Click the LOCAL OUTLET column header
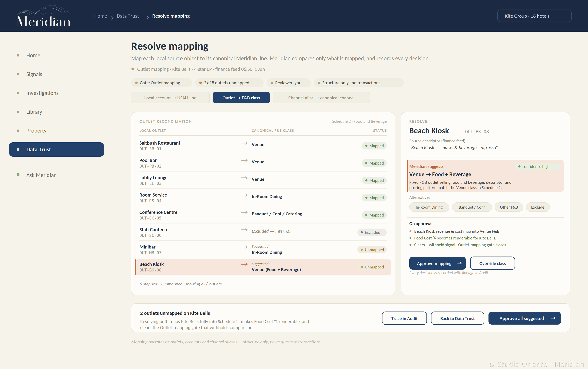Screen dimensions: 588x369 152,130
